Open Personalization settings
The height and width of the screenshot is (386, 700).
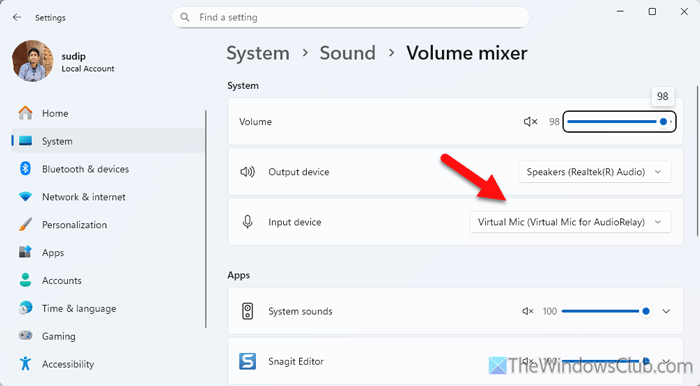point(108,224)
